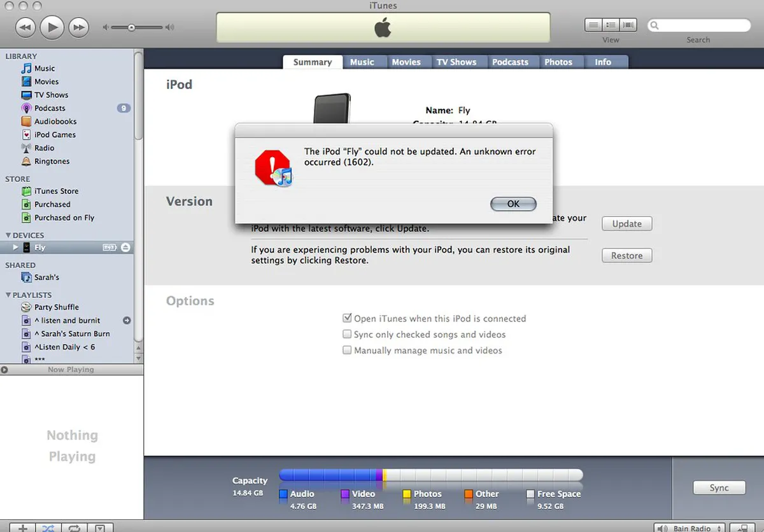
Task: Skip to the next track
Action: click(x=78, y=27)
